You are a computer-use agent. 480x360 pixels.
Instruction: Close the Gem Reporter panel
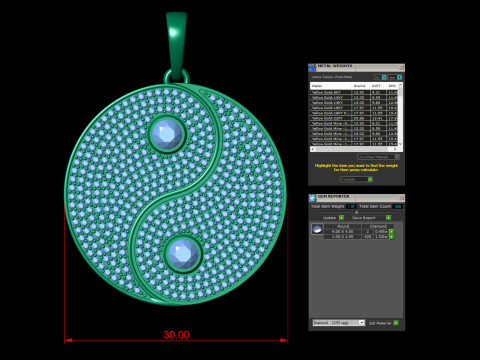pyautogui.click(x=401, y=198)
